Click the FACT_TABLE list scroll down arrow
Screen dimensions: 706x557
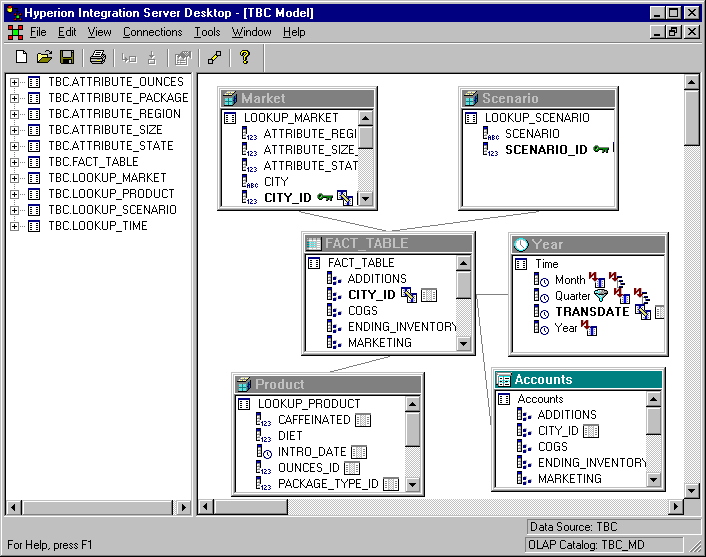pos(463,344)
